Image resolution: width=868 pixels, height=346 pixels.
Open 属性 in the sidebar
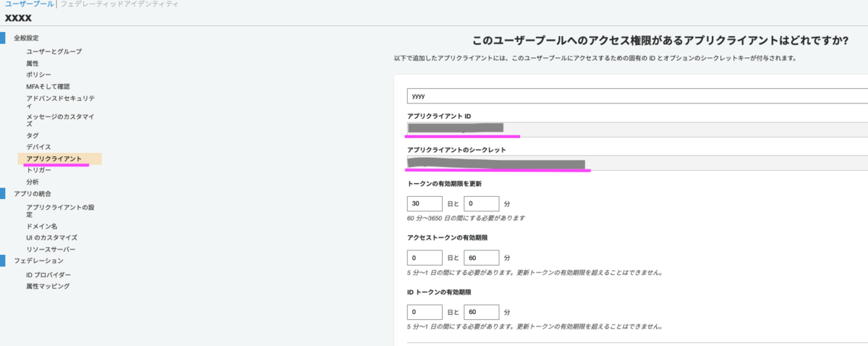[x=33, y=63]
